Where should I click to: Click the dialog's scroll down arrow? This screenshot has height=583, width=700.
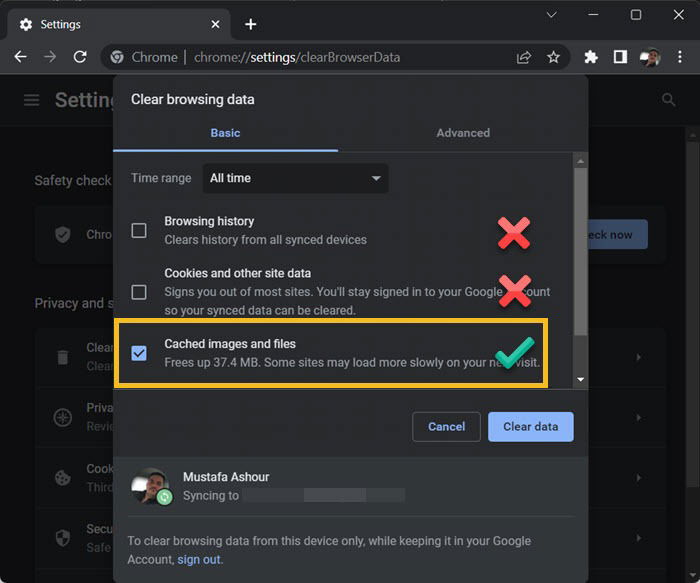580,379
